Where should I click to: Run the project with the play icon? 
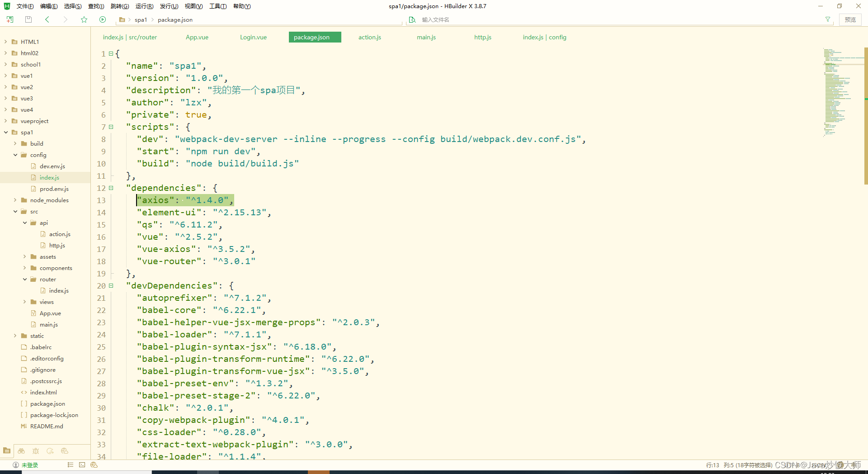point(103,19)
